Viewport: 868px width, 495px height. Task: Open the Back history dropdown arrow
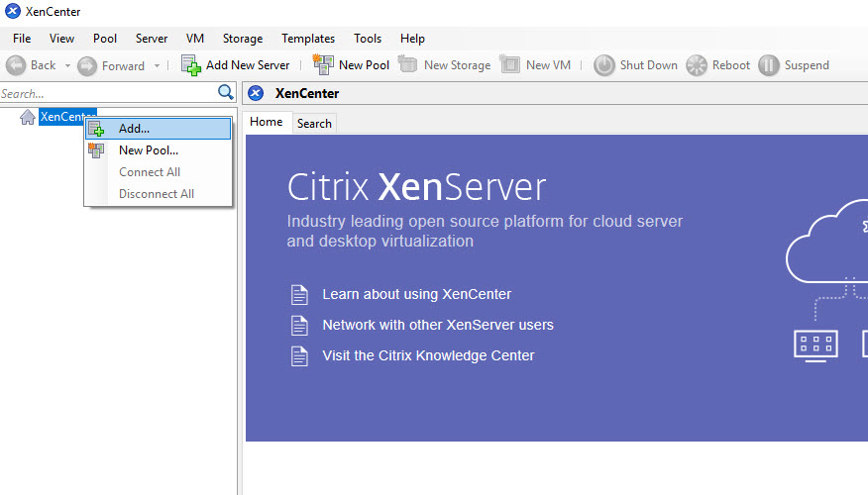tap(67, 66)
